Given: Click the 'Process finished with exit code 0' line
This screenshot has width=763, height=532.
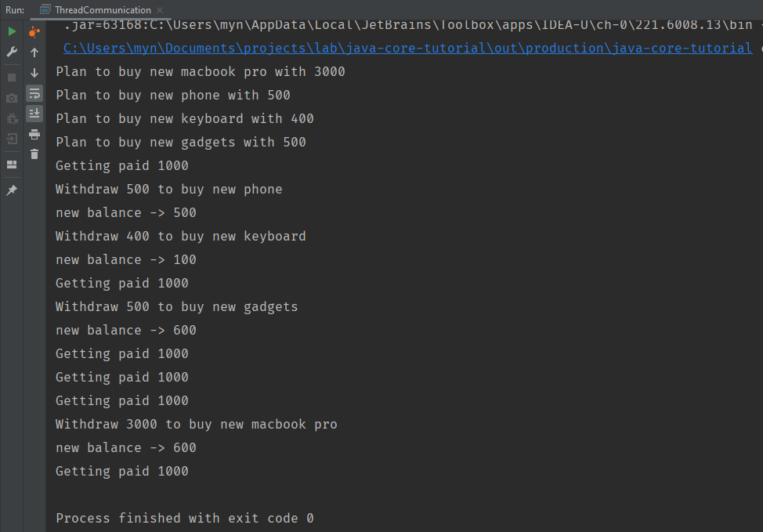Looking at the screenshot, I should [184, 518].
